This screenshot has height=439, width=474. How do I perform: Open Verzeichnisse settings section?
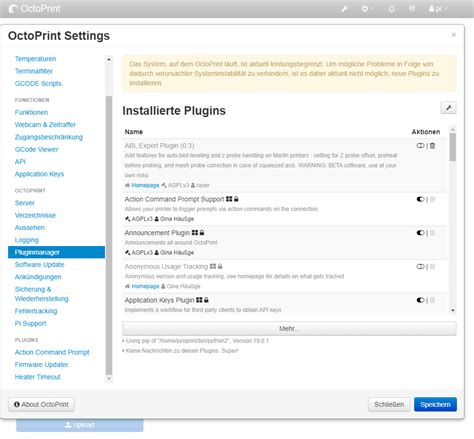pyautogui.click(x=35, y=215)
